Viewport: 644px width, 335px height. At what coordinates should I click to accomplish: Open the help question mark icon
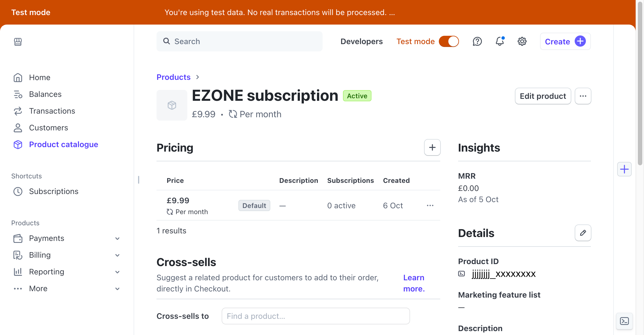pyautogui.click(x=477, y=41)
